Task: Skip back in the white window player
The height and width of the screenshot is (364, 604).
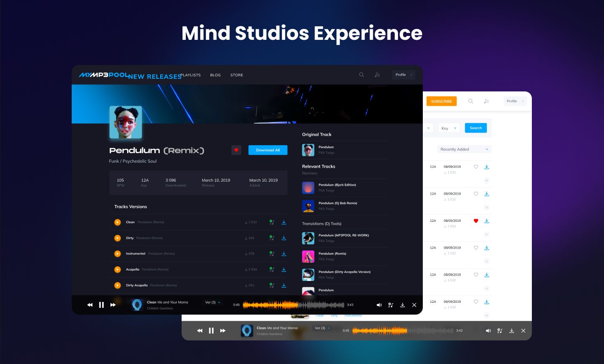Action: pos(200,330)
